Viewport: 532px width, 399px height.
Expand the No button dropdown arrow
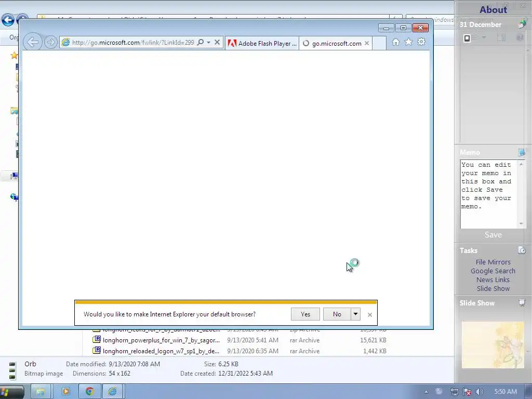[x=355, y=314]
